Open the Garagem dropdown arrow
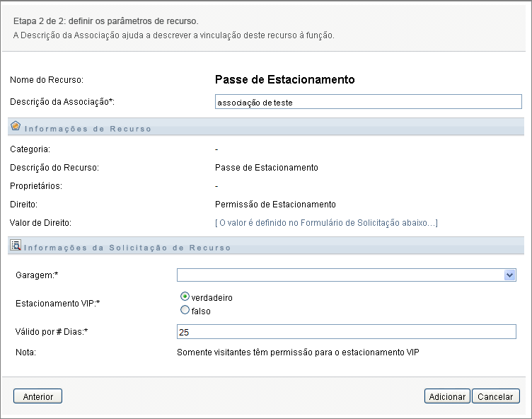The height and width of the screenshot is (419, 532). pos(509,275)
